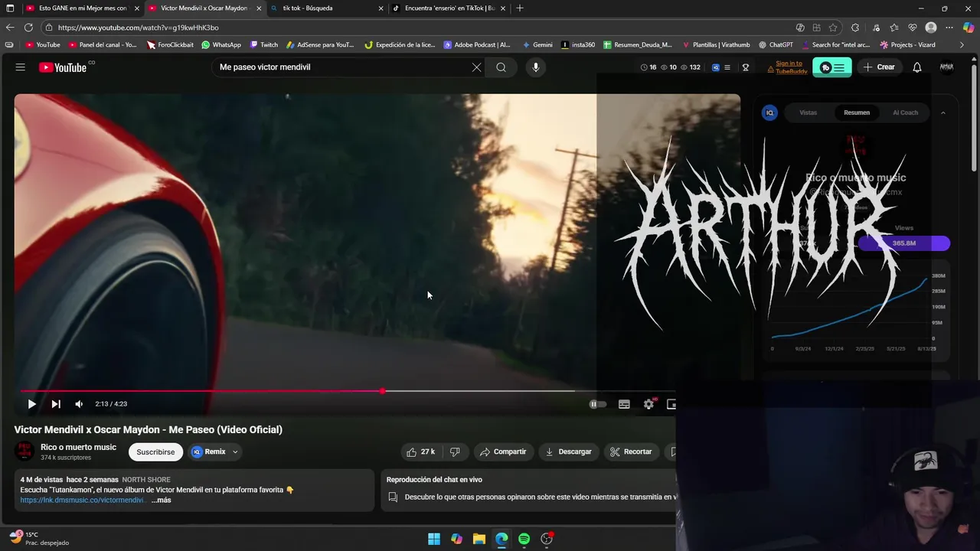Image resolution: width=980 pixels, height=551 pixels.
Task: Open the Crear create button
Action: click(x=879, y=67)
